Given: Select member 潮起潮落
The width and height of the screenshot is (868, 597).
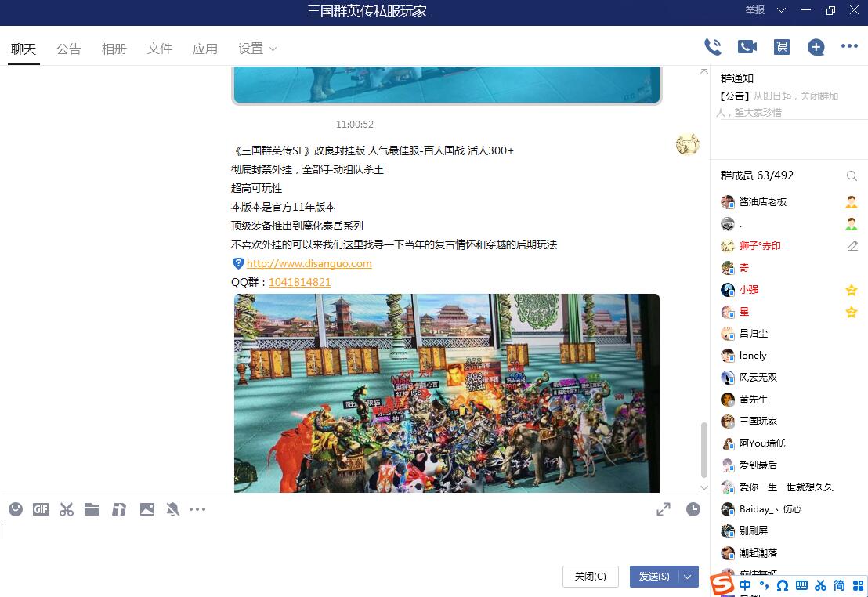Looking at the screenshot, I should point(790,552).
